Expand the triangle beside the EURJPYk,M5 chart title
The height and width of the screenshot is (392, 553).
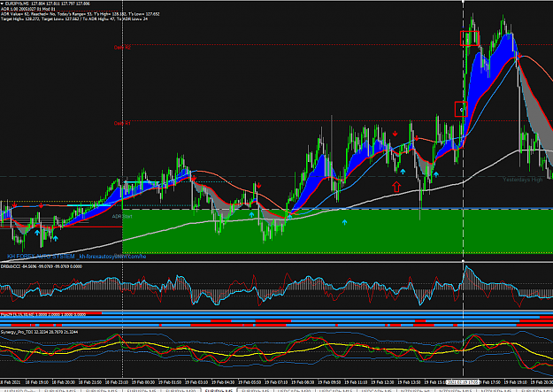(x=2, y=4)
